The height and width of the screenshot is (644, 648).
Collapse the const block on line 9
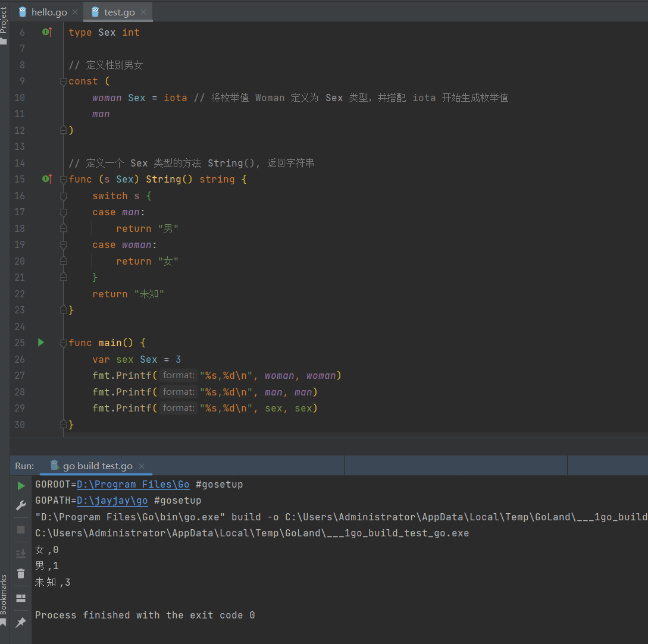pyautogui.click(x=64, y=81)
